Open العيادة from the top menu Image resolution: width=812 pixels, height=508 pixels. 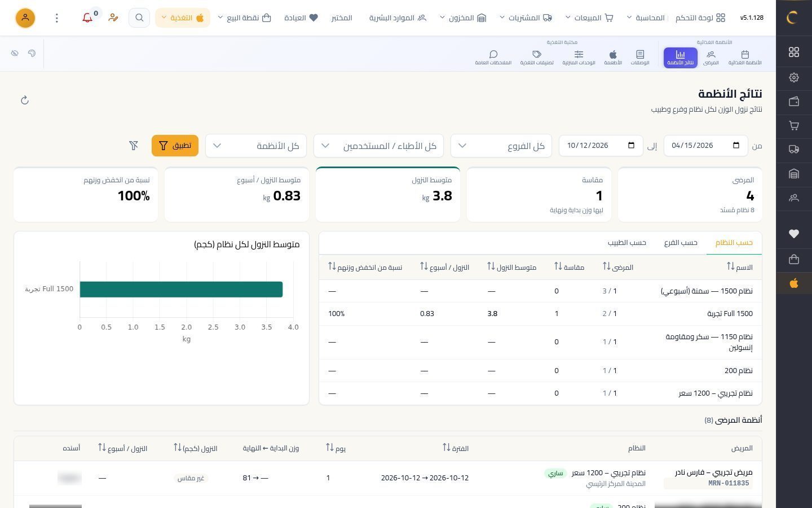coord(301,18)
